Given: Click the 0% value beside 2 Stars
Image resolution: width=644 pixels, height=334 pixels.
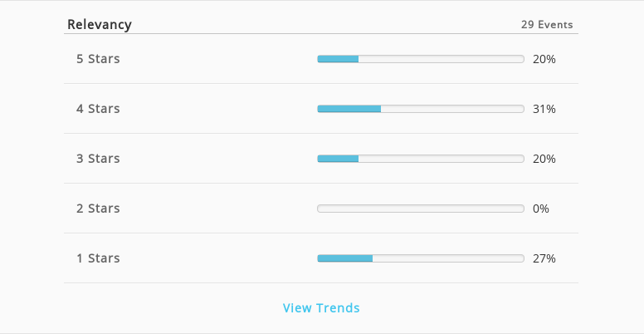Looking at the screenshot, I should pos(541,209).
